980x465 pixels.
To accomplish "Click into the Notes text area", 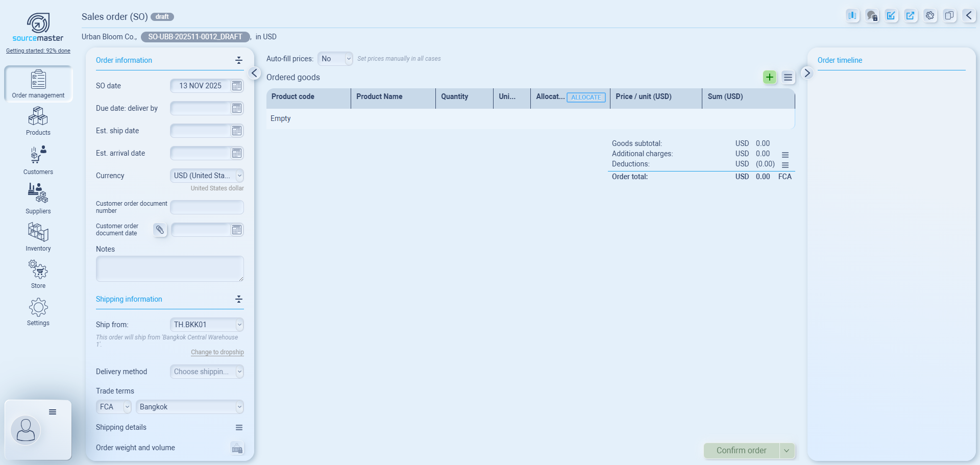I will [x=170, y=268].
